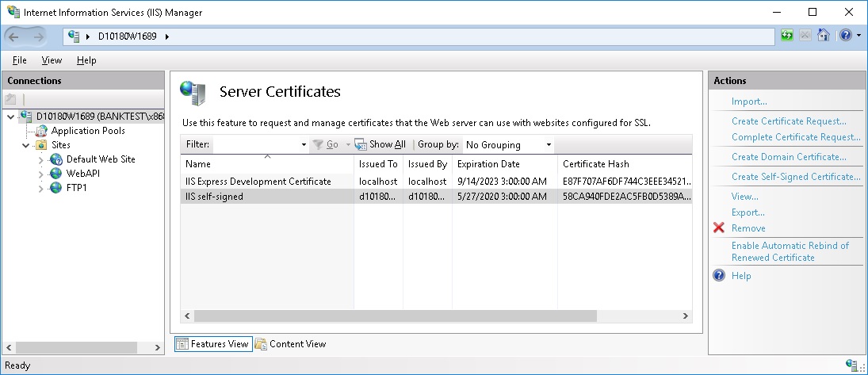Expand the WebAPI site node

40,174
